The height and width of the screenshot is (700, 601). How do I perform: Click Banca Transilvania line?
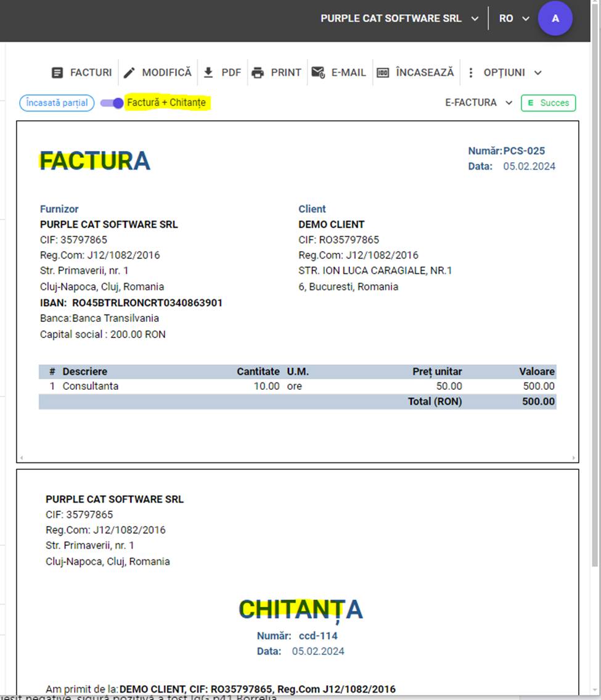[99, 318]
